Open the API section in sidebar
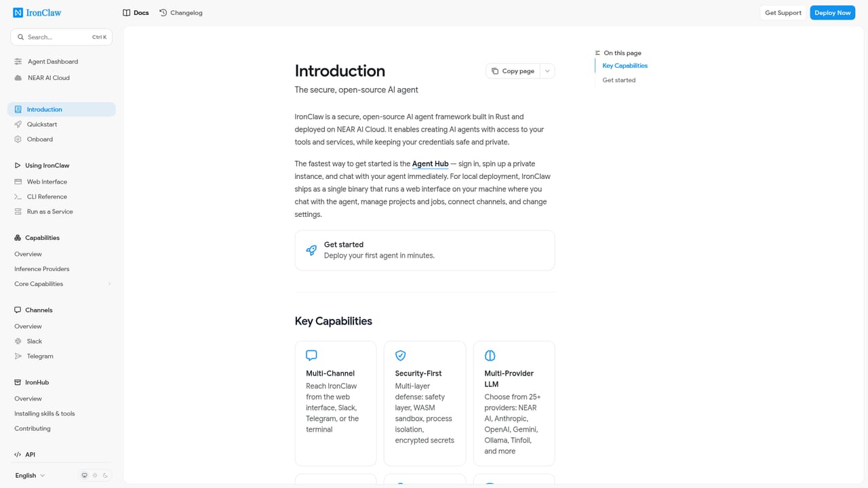Screen dimensions: 868x488 25,455
